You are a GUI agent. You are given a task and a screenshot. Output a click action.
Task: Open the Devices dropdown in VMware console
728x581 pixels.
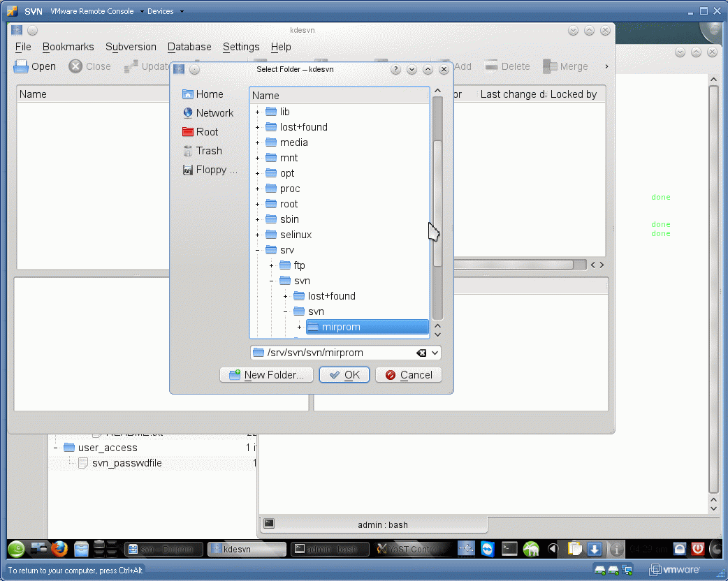164,11
